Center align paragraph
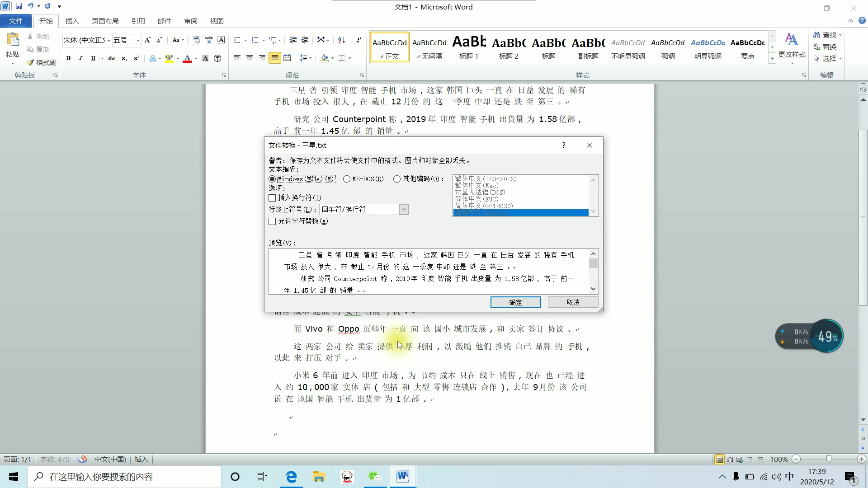868x488 pixels. tap(249, 58)
